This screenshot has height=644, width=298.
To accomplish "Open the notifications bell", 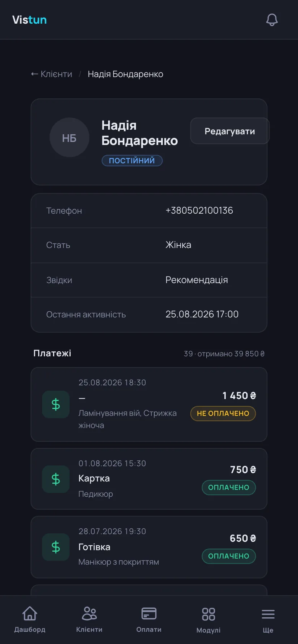I will point(272,20).
